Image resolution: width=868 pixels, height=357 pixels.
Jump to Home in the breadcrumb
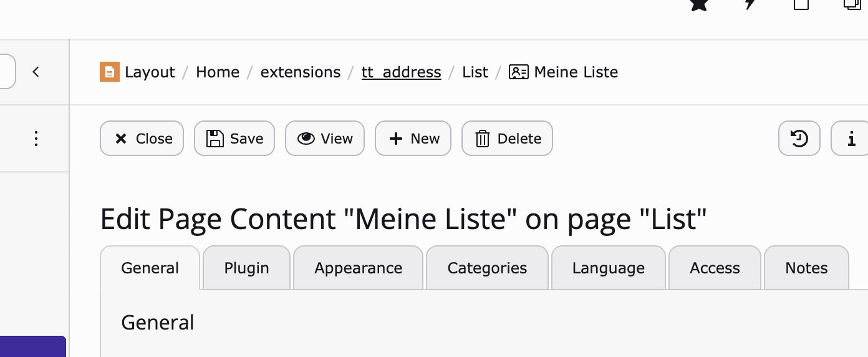coord(218,72)
